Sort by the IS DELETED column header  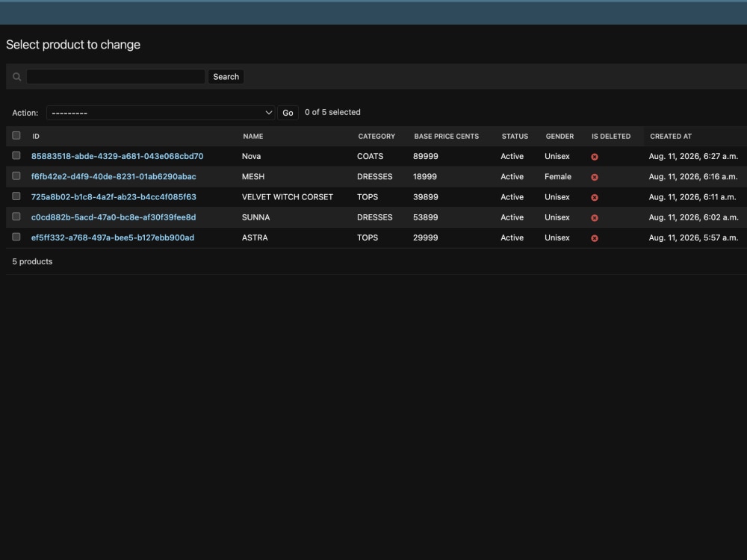point(611,136)
